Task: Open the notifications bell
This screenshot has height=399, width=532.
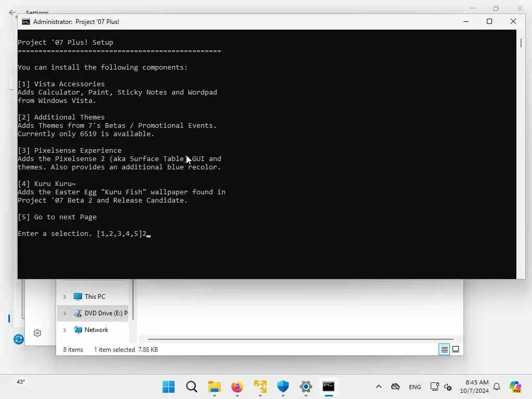Action: coord(497,387)
